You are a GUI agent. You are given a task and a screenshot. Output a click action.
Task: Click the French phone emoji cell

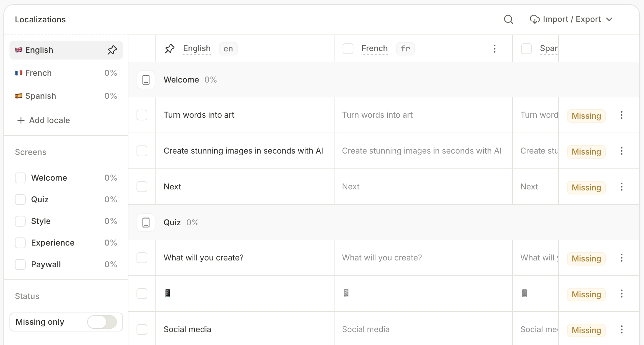pos(423,294)
